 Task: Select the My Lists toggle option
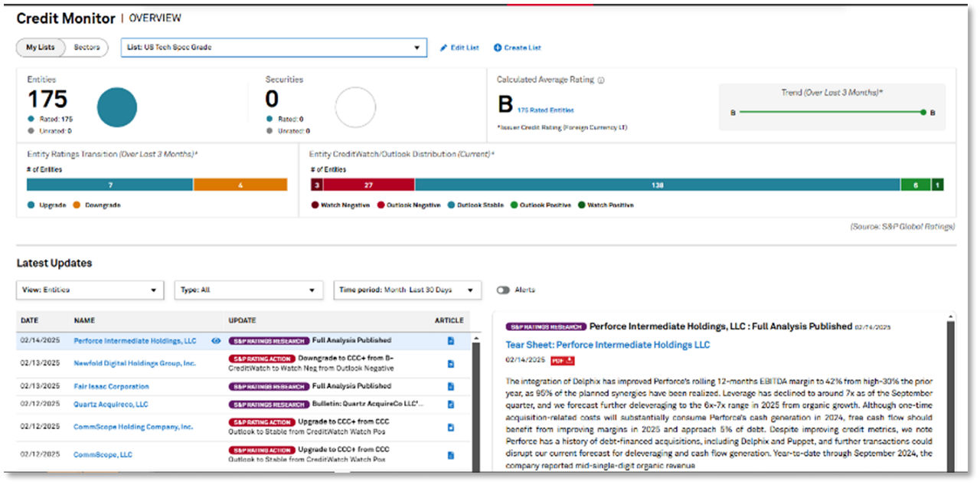point(41,48)
